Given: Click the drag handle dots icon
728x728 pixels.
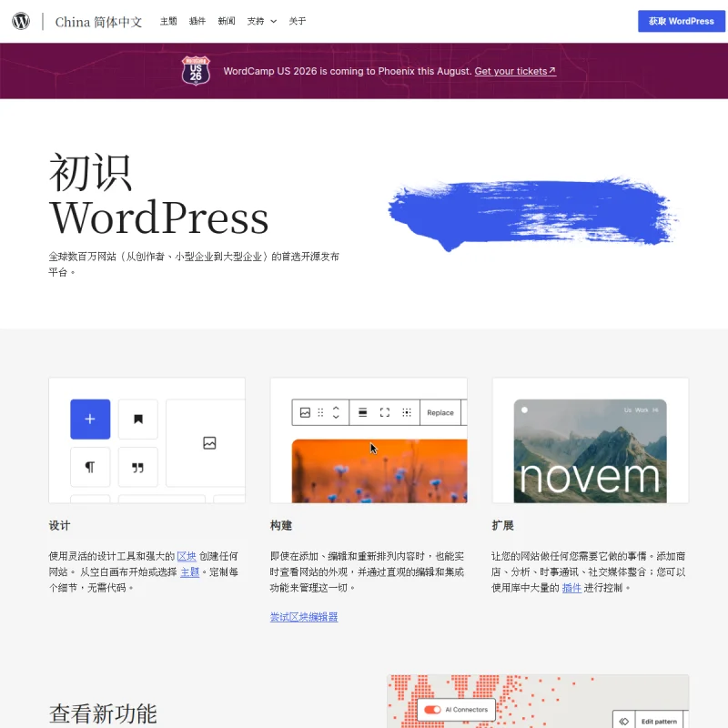Looking at the screenshot, I should click(320, 412).
